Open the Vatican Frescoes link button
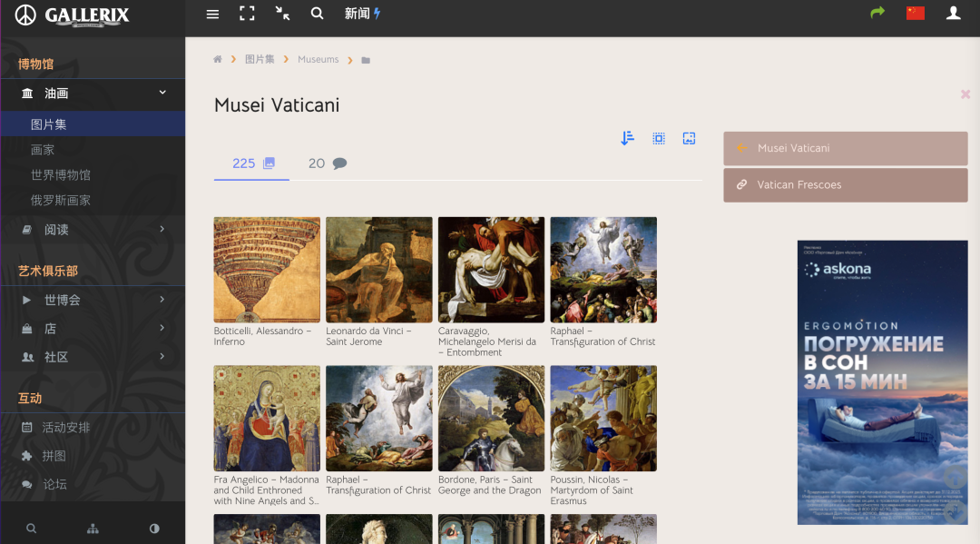Image resolution: width=980 pixels, height=544 pixels. [846, 185]
